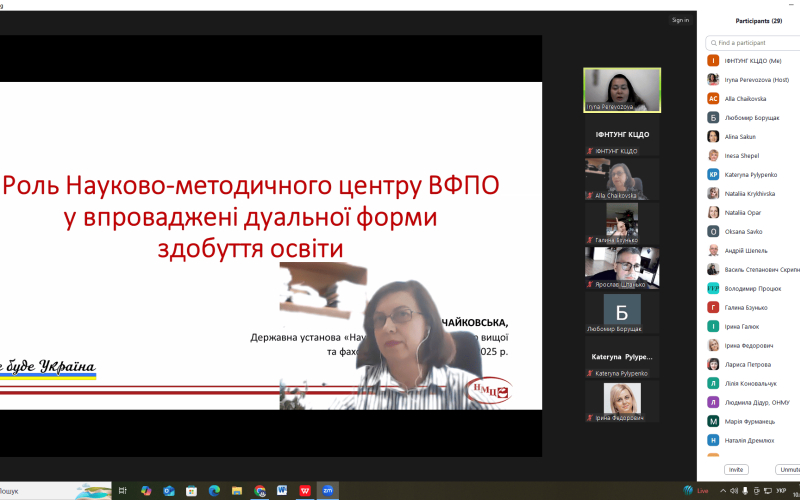This screenshot has height=500, width=800.
Task: Click the Zoom icon in the taskbar
Action: pos(328,491)
